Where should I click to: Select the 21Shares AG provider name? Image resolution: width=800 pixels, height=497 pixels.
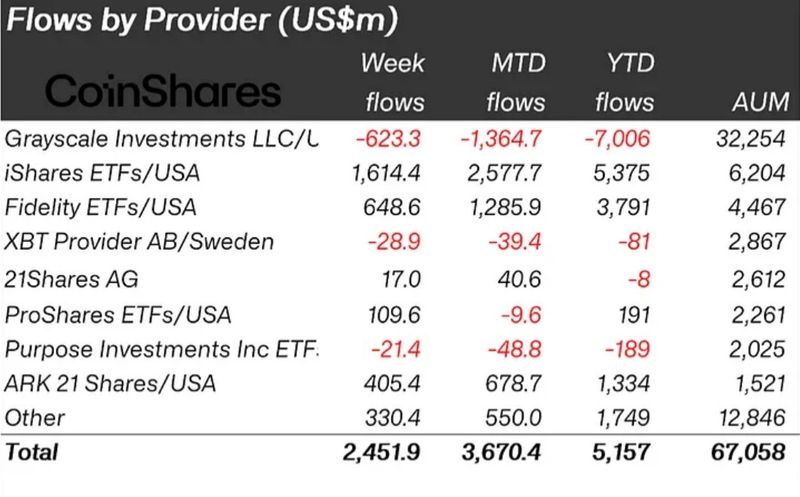click(x=70, y=279)
